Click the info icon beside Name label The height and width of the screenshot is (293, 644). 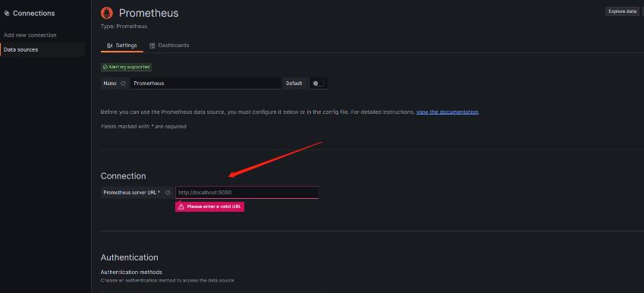pyautogui.click(x=123, y=83)
